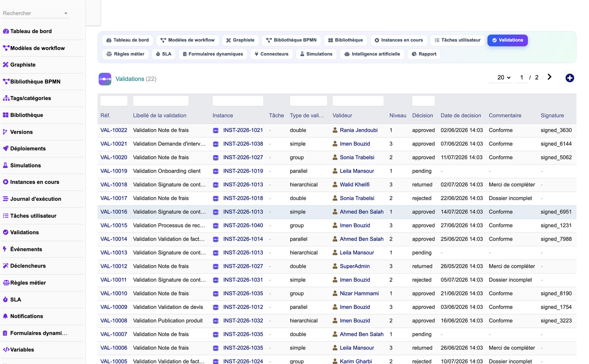Image resolution: width=589 pixels, height=364 pixels.
Task: Click the SLA stopwatch icon in sidebar
Action: pos(5,300)
